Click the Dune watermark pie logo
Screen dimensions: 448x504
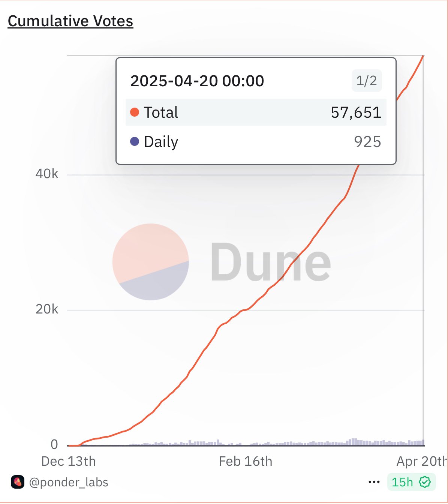tap(151, 262)
